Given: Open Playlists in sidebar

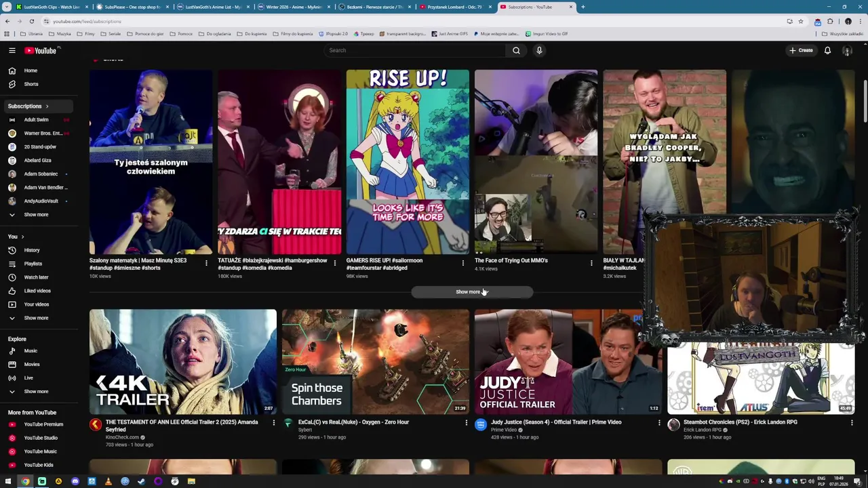Looking at the screenshot, I should coord(37,264).
